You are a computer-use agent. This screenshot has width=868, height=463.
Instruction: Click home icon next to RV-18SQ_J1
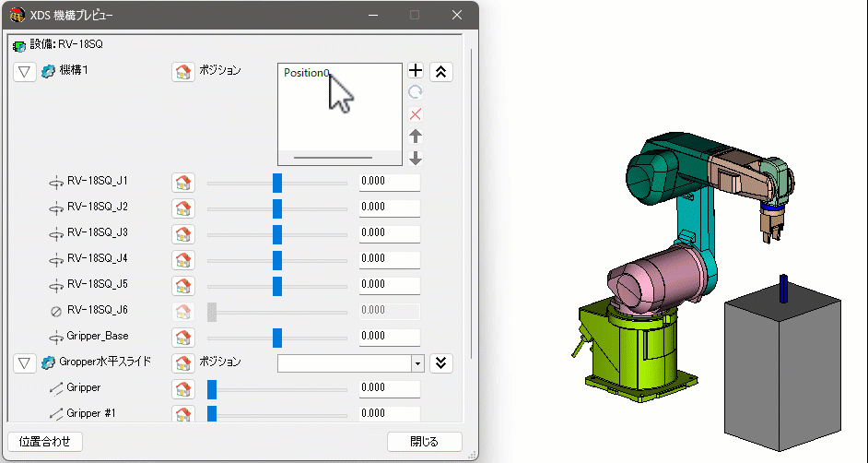pyautogui.click(x=183, y=183)
